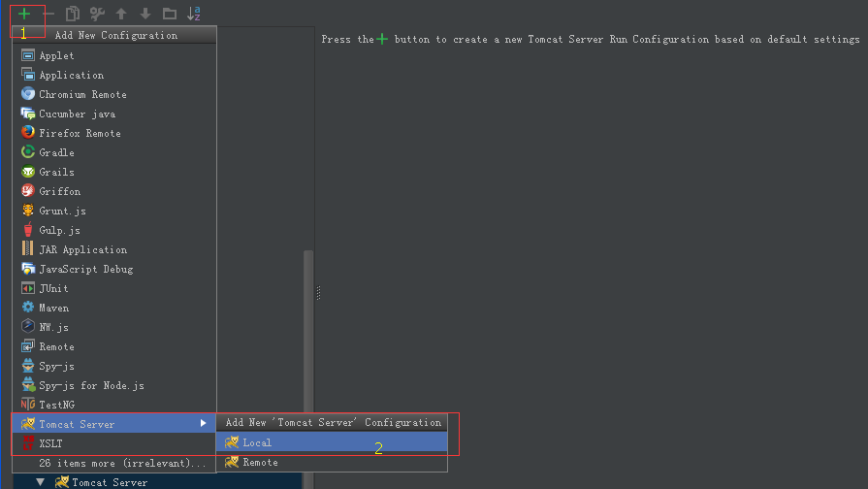Click the Firefox Remote icon
Viewport: 868px width, 489px height.
pos(28,132)
